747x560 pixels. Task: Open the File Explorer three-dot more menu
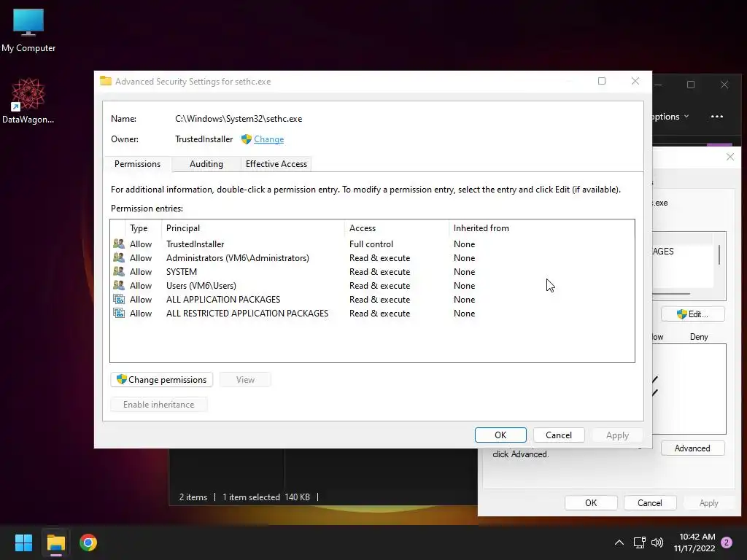coord(717,116)
